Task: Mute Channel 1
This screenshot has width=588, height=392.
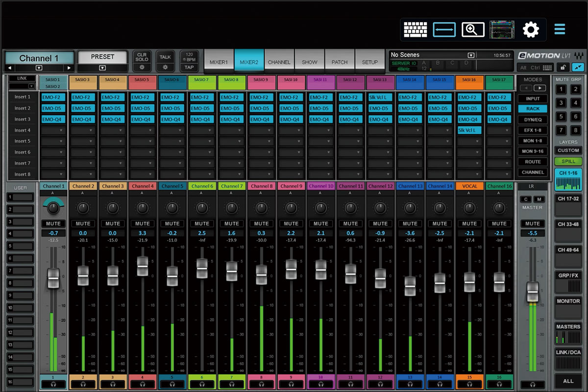Action: click(53, 223)
